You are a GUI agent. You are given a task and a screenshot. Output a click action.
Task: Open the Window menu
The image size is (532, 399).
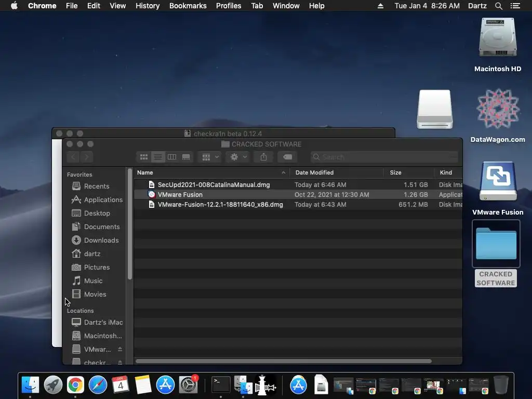(286, 6)
